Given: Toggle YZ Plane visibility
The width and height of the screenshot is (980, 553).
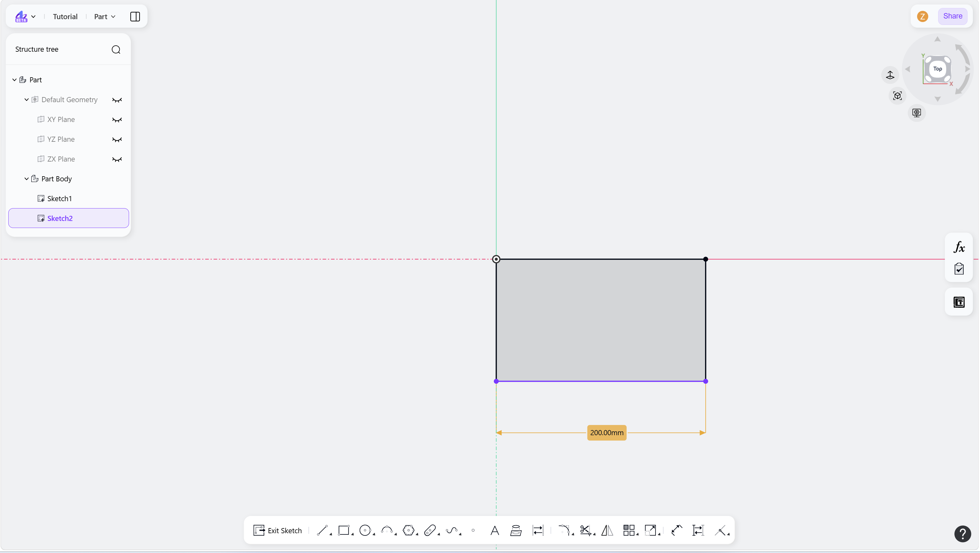Looking at the screenshot, I should click(x=117, y=140).
